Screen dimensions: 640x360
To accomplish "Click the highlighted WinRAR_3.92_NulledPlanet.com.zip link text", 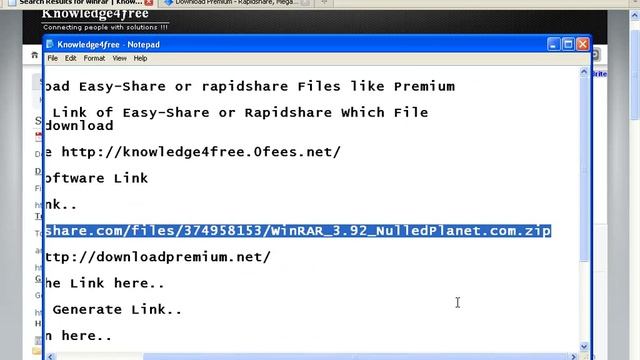I will (x=298, y=231).
